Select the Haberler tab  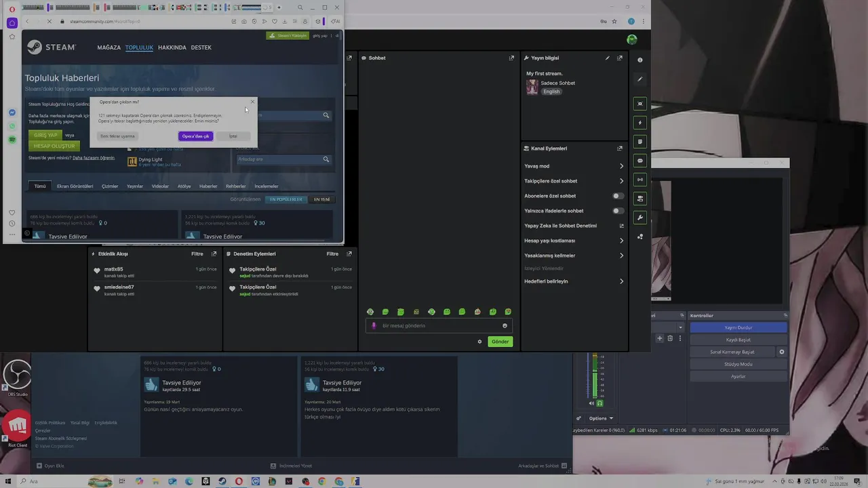[208, 186]
